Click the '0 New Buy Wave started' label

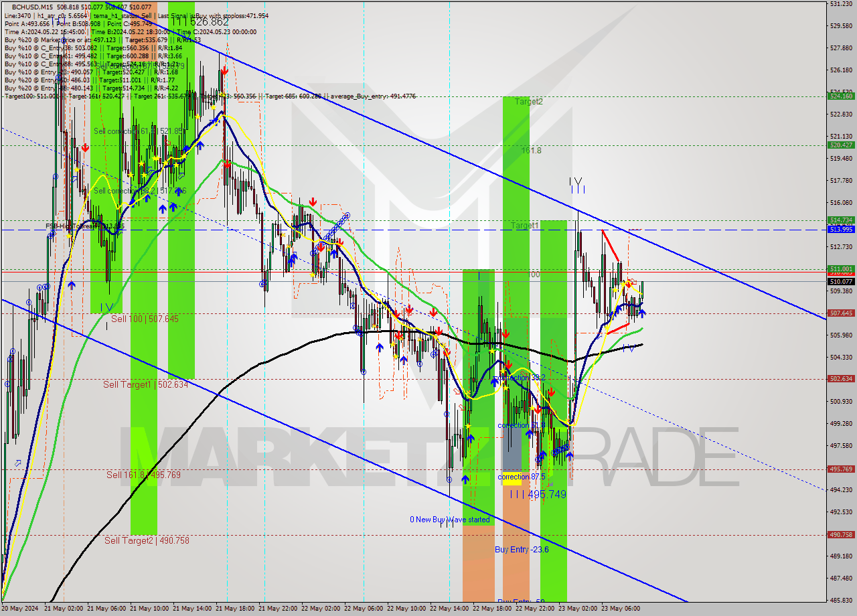450,520
